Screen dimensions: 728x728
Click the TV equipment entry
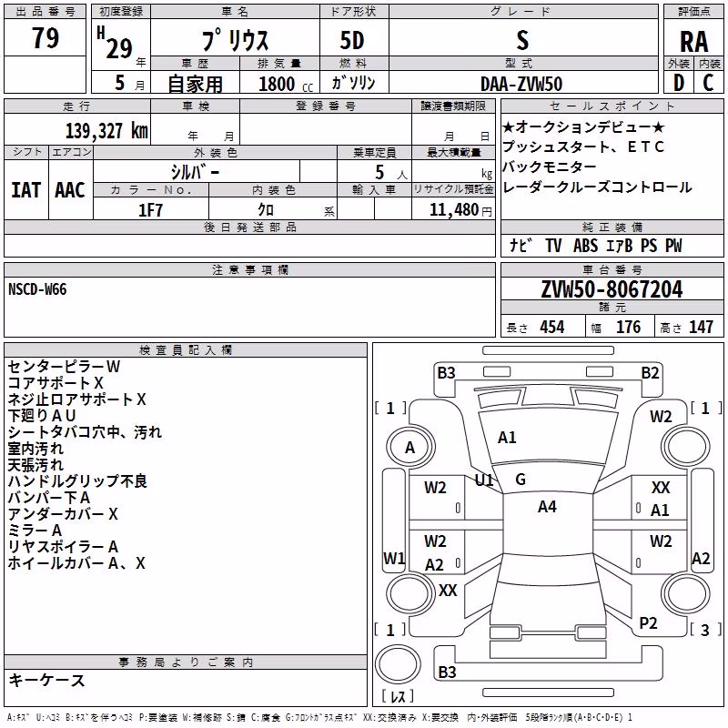pyautogui.click(x=553, y=245)
